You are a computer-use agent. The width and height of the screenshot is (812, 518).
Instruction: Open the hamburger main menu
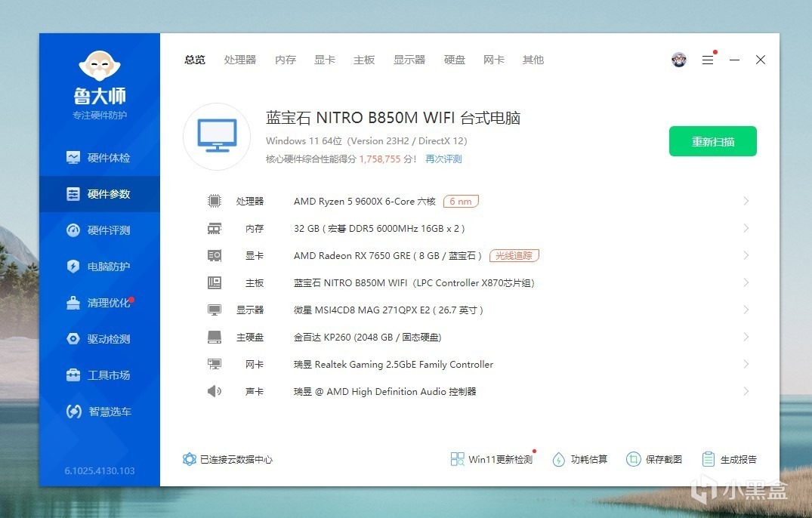[x=708, y=60]
